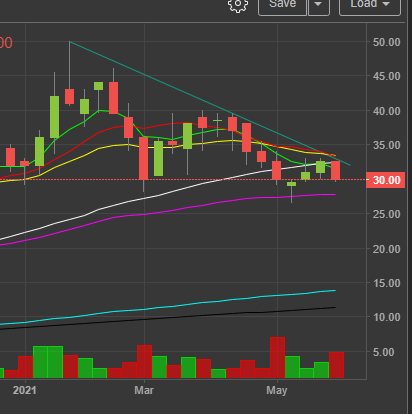Screen dimensions: 412x414
Task: Click the candle with the wick reaching 50.00
Action: (x=69, y=96)
